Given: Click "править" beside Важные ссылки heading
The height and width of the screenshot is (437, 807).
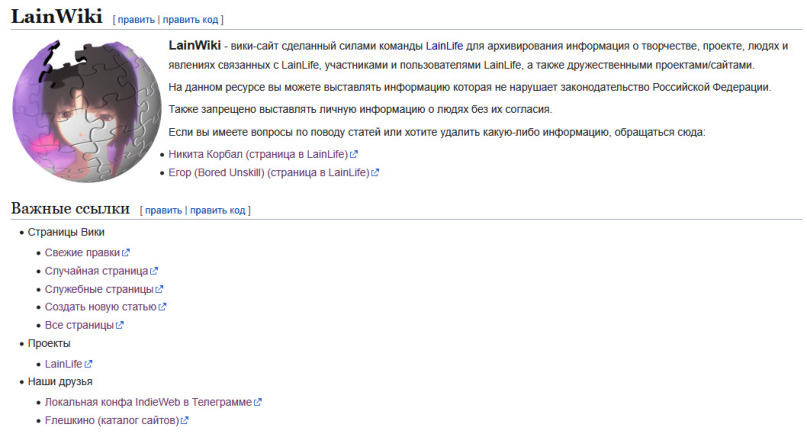Looking at the screenshot, I should [x=163, y=210].
